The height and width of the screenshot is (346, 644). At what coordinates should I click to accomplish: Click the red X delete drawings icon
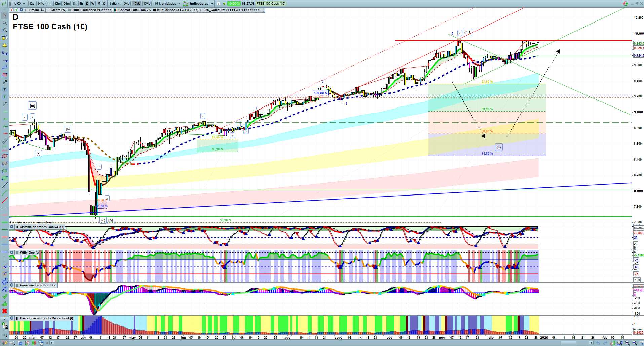tap(5, 311)
